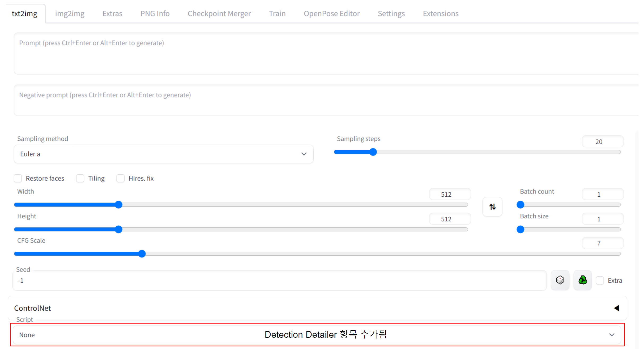The image size is (644, 355).
Task: Expand ControlNet panel with triangle arrow
Action: (616, 308)
